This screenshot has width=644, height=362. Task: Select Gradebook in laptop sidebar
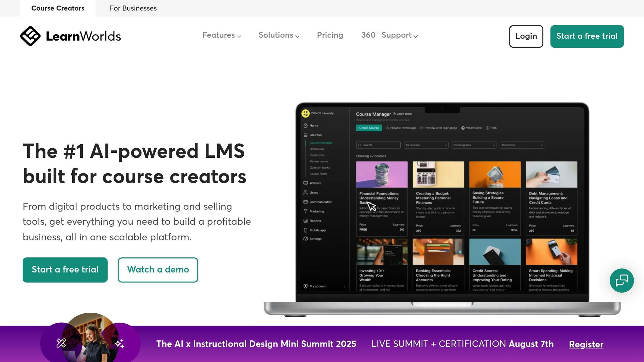[x=317, y=149]
